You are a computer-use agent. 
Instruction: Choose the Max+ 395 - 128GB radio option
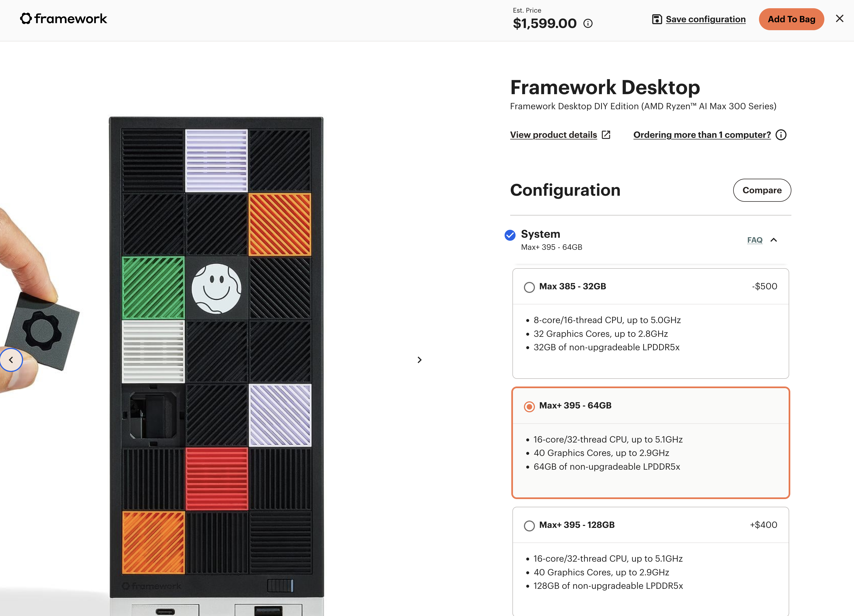(529, 526)
